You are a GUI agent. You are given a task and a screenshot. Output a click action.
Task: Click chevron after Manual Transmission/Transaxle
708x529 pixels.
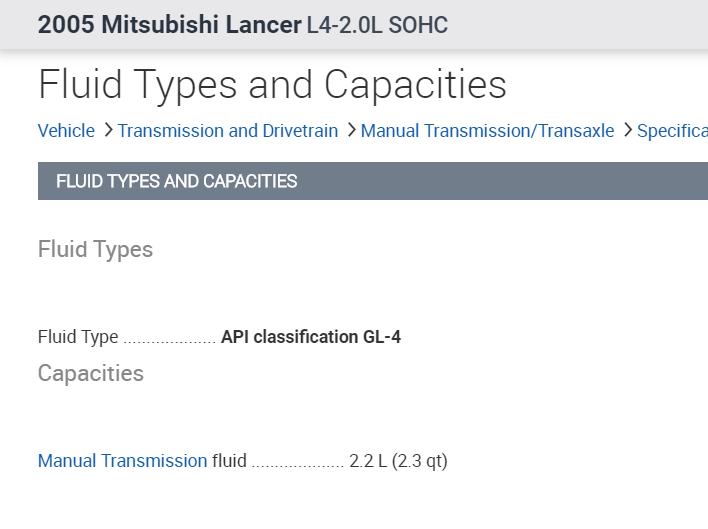(627, 131)
